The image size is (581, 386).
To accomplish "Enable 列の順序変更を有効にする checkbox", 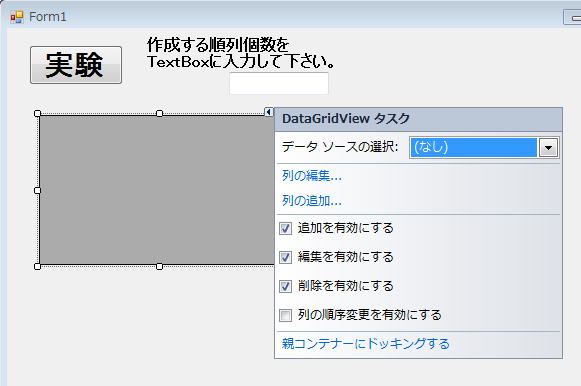I will point(285,315).
